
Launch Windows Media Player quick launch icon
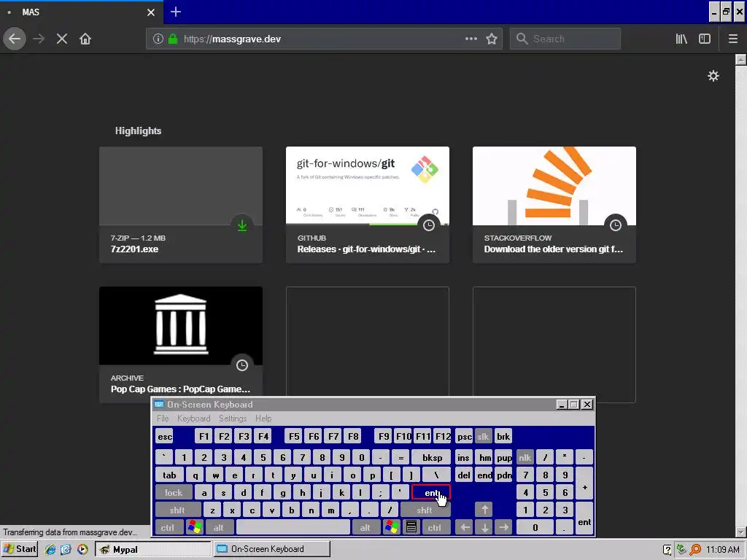tap(82, 549)
